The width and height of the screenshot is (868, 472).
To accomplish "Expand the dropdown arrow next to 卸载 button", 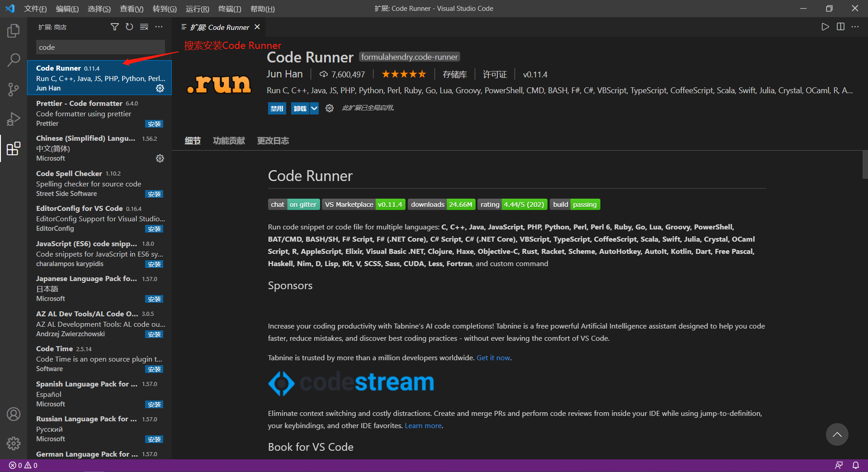I will (315, 108).
